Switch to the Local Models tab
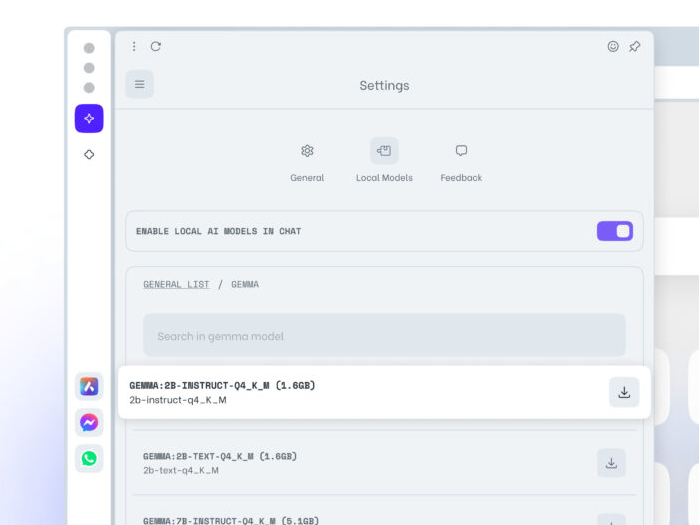The width and height of the screenshot is (700, 525). click(x=384, y=161)
